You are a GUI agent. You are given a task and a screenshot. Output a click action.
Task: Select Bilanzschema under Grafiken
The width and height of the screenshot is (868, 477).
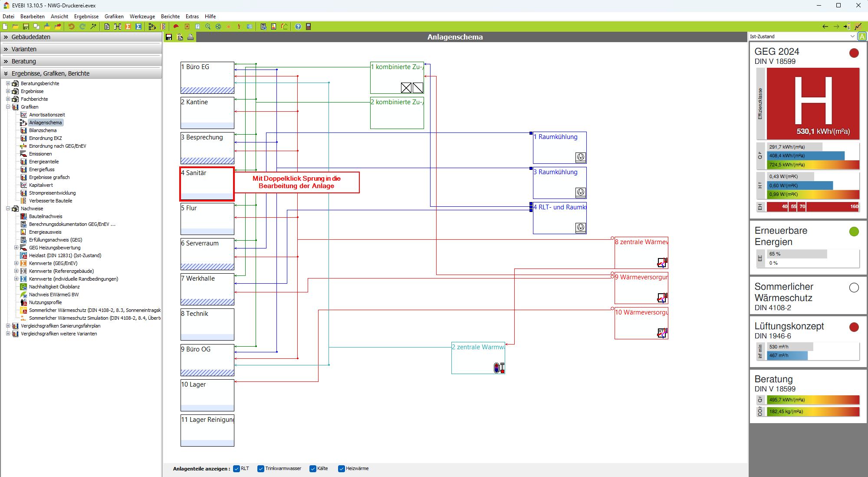[x=43, y=130]
